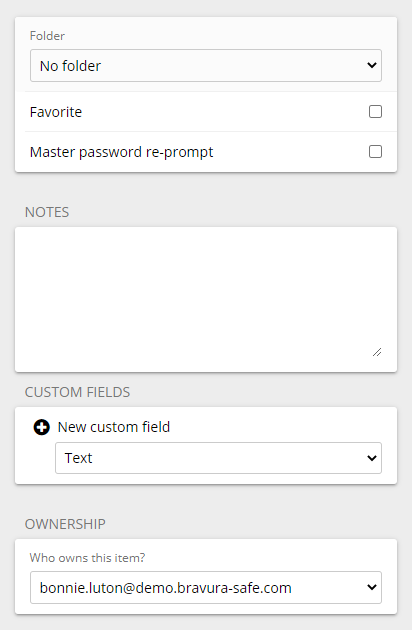The width and height of the screenshot is (412, 630).
Task: Click the chevron arrow of the Folder selector
Action: tap(372, 65)
